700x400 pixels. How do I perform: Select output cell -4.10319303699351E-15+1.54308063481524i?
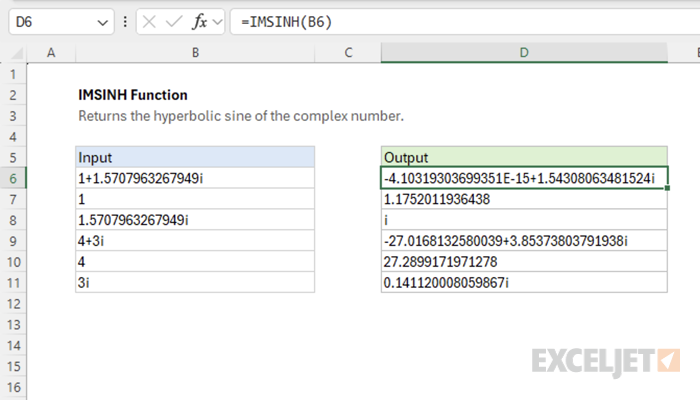click(x=524, y=178)
